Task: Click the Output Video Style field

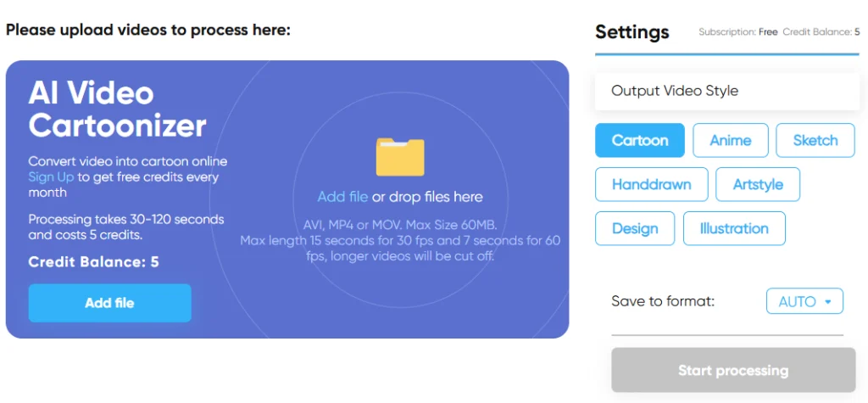Action: click(x=726, y=91)
